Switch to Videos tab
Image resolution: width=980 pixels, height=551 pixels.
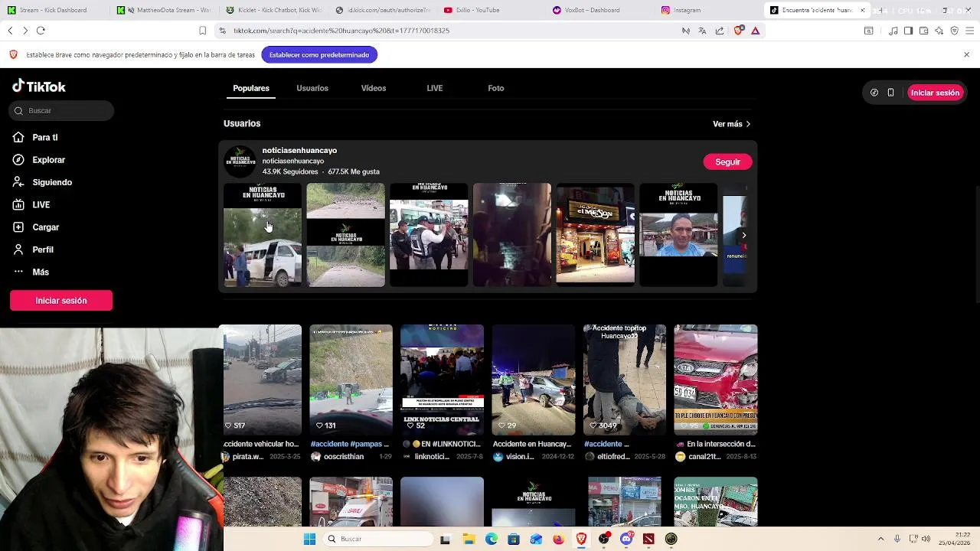pos(374,88)
